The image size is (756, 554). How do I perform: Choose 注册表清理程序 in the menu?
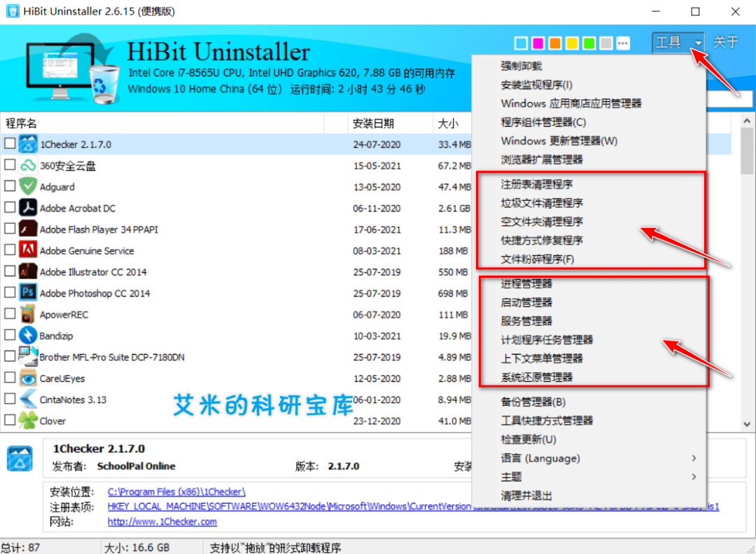[x=589, y=184]
